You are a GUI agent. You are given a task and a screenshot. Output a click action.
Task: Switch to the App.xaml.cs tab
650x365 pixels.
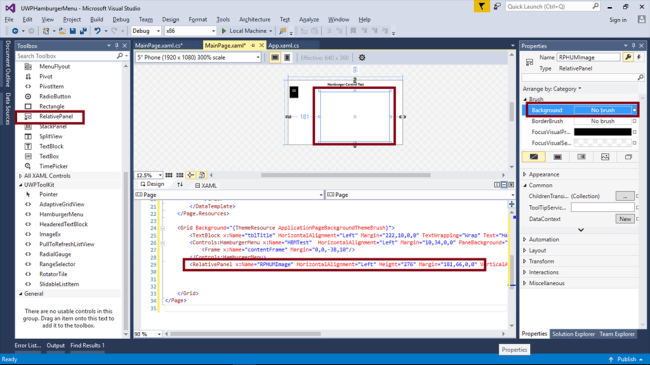284,45
